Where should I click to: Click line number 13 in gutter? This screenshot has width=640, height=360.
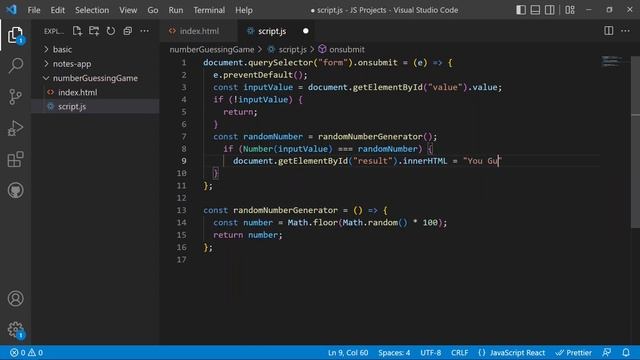click(182, 210)
